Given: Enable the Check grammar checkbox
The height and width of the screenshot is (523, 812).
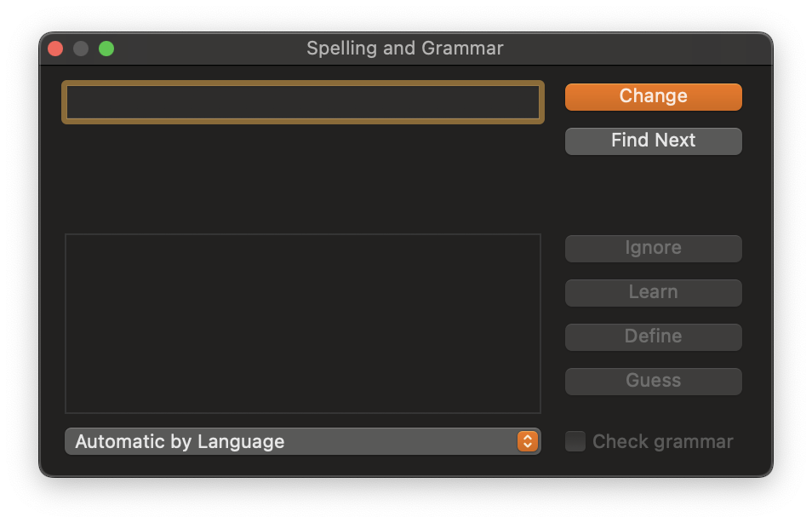Looking at the screenshot, I should pyautogui.click(x=575, y=441).
